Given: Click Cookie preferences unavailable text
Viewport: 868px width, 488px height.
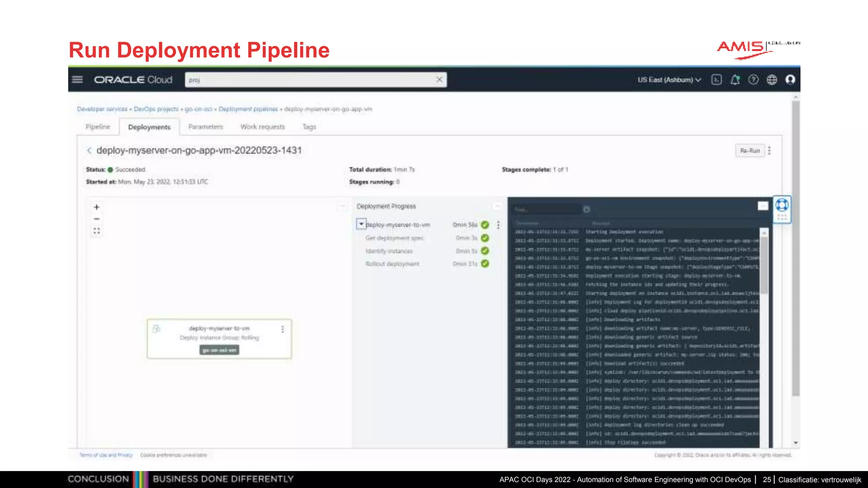Looking at the screenshot, I should tap(174, 455).
